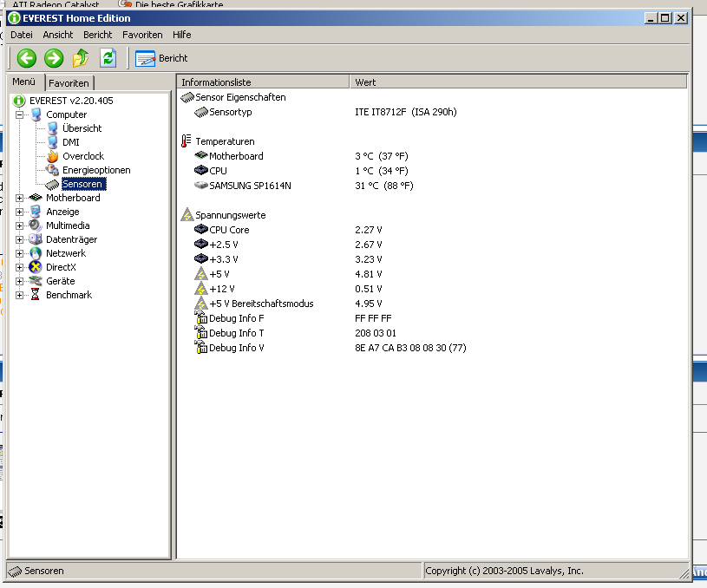Screen dimensions: 707x588
Task: Expand the Multimedia tree node
Action: [x=19, y=225]
